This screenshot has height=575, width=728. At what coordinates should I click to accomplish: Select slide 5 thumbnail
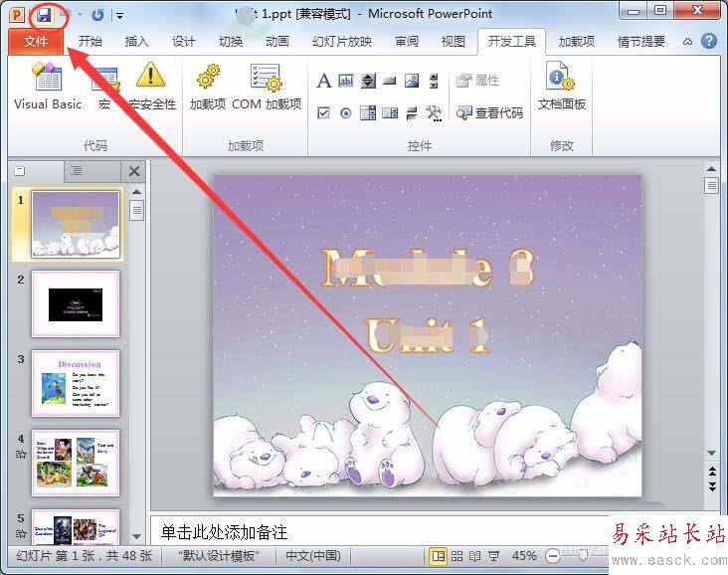pos(76,527)
